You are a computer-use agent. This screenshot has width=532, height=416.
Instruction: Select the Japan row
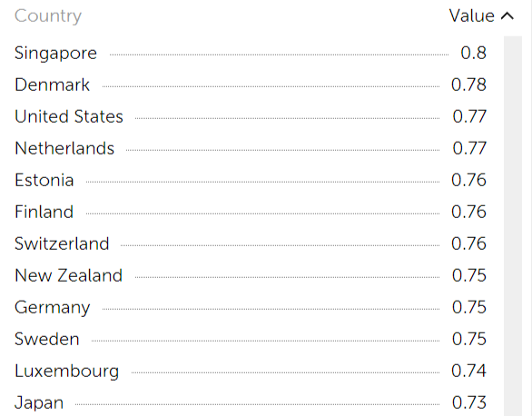(x=251, y=402)
